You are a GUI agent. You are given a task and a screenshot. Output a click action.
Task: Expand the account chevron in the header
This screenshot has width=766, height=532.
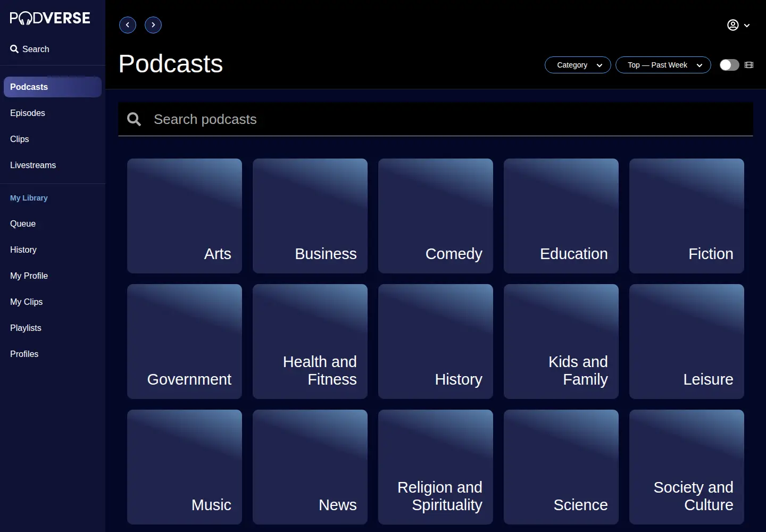(747, 26)
